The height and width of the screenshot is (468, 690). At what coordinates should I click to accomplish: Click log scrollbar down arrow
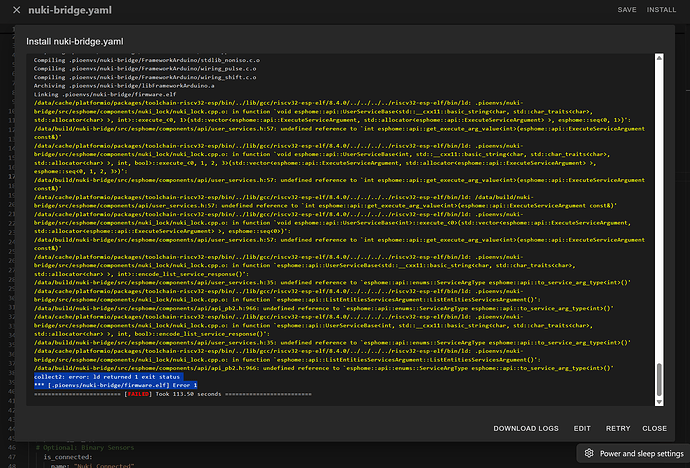coord(659,402)
